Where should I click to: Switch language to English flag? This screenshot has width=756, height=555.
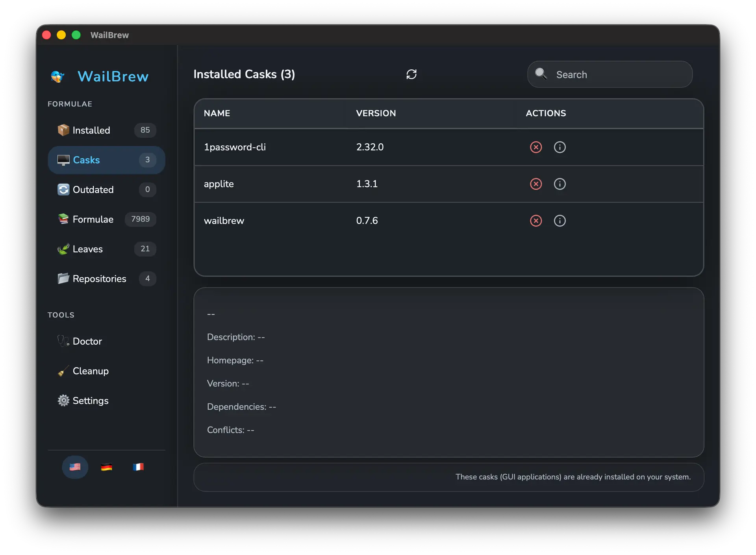[75, 467]
